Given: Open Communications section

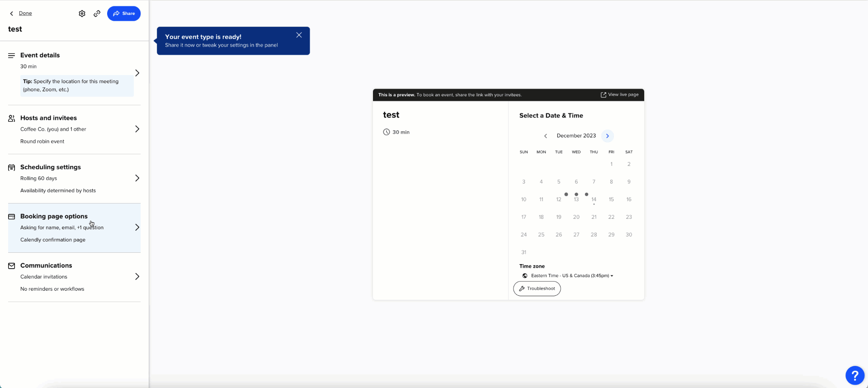Looking at the screenshot, I should 137,276.
